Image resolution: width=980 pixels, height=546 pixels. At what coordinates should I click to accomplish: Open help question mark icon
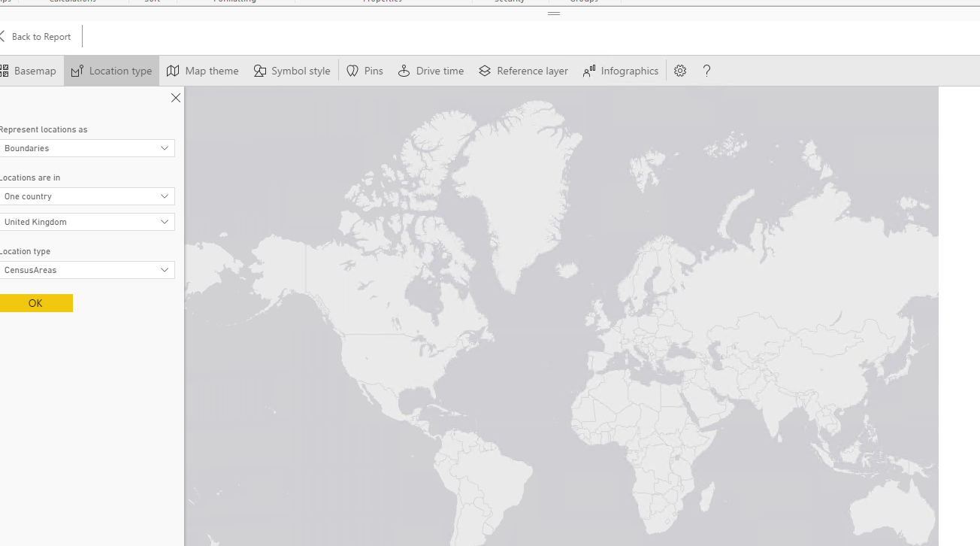[706, 71]
